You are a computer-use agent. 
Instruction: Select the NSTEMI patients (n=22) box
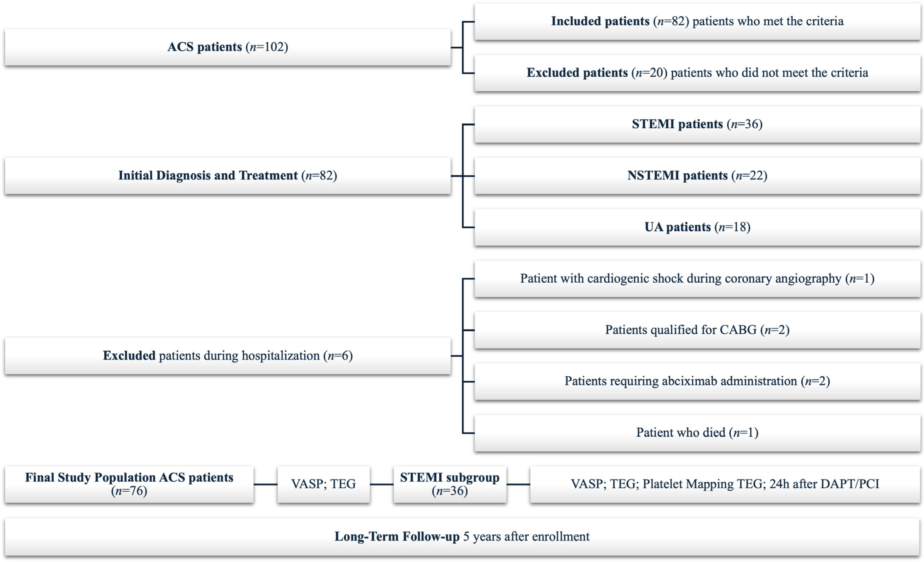(697, 176)
